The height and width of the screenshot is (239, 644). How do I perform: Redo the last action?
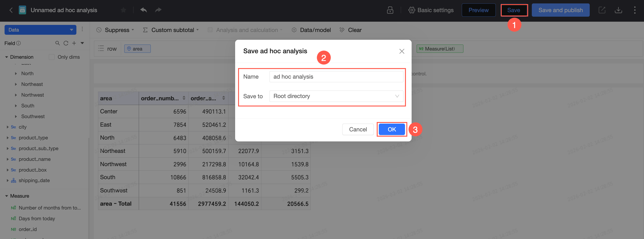click(158, 10)
